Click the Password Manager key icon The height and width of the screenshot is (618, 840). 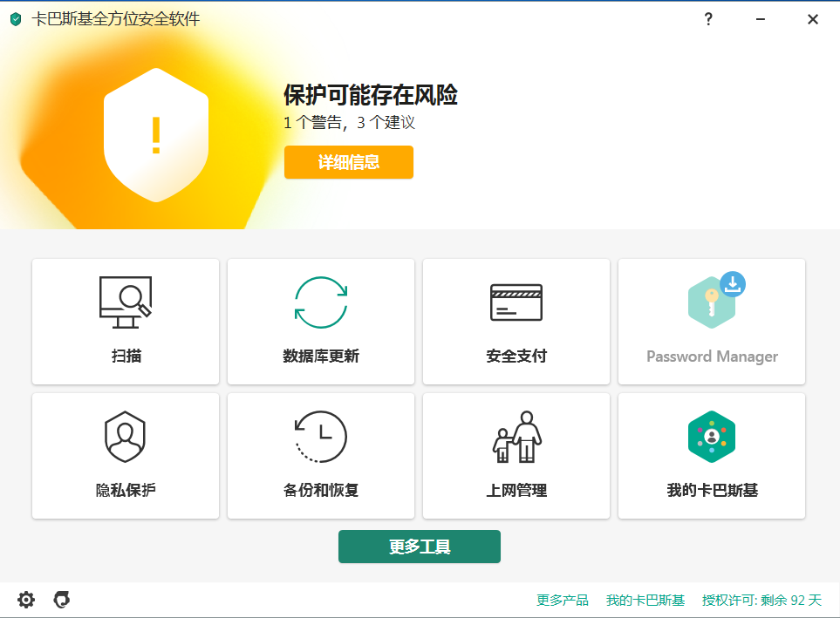pyautogui.click(x=712, y=302)
